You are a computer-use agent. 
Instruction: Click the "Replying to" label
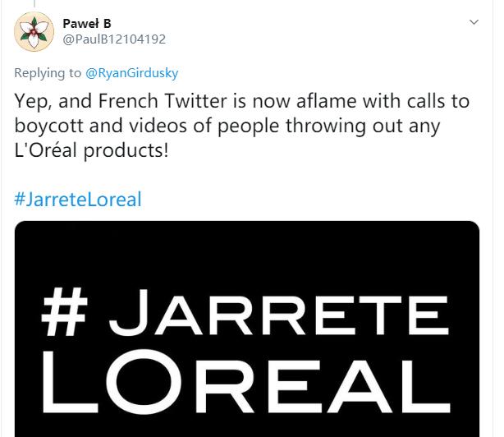point(48,74)
